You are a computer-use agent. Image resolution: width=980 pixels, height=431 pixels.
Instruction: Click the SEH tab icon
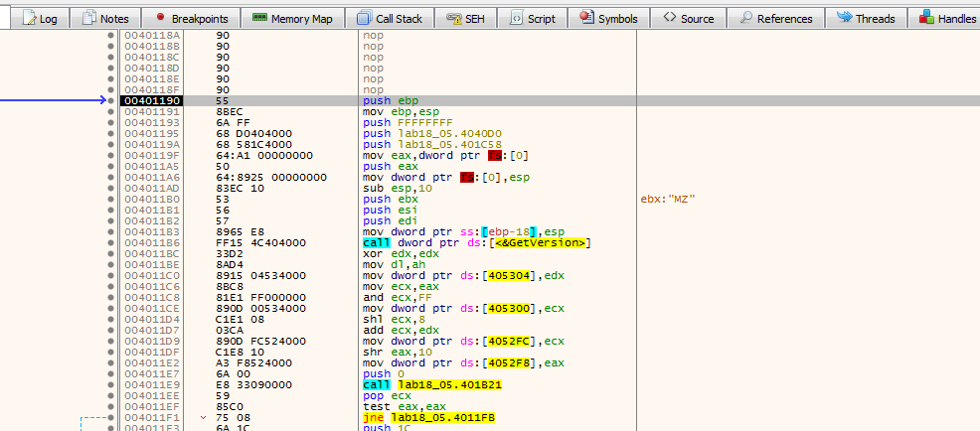pyautogui.click(x=454, y=18)
